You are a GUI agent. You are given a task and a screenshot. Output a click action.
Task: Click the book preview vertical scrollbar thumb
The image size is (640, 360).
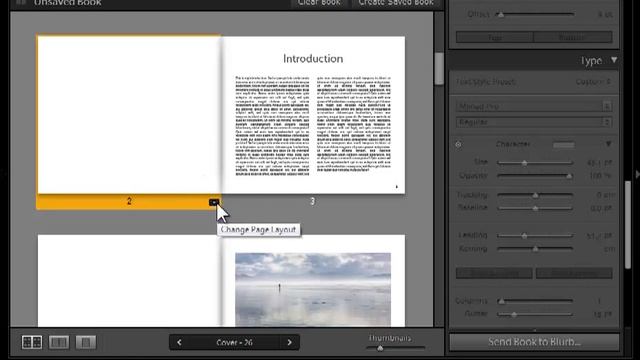[x=439, y=69]
